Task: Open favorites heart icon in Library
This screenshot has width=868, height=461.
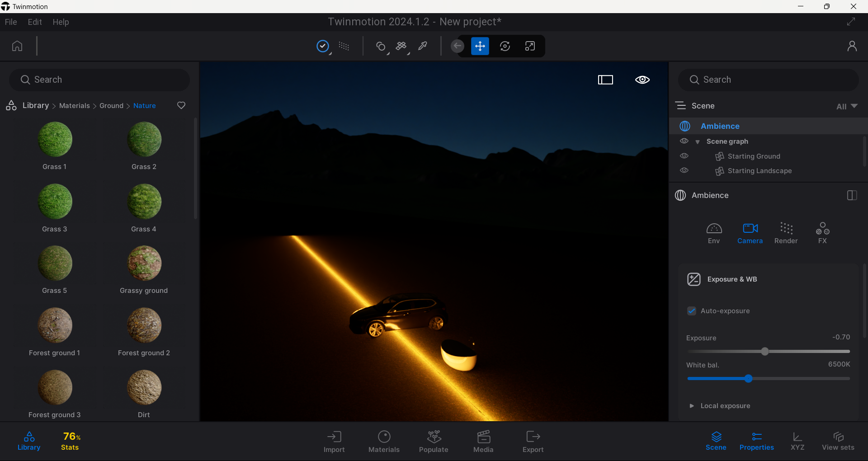Action: tap(181, 105)
